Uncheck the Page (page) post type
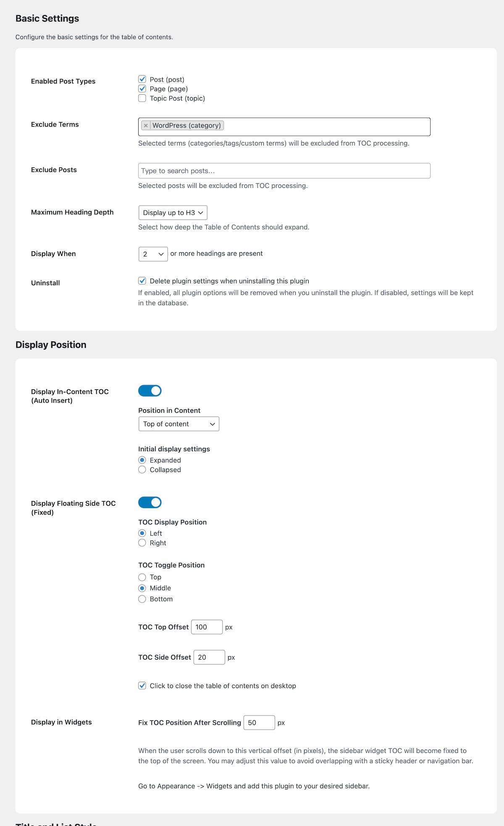Image resolution: width=504 pixels, height=826 pixels. 142,89
